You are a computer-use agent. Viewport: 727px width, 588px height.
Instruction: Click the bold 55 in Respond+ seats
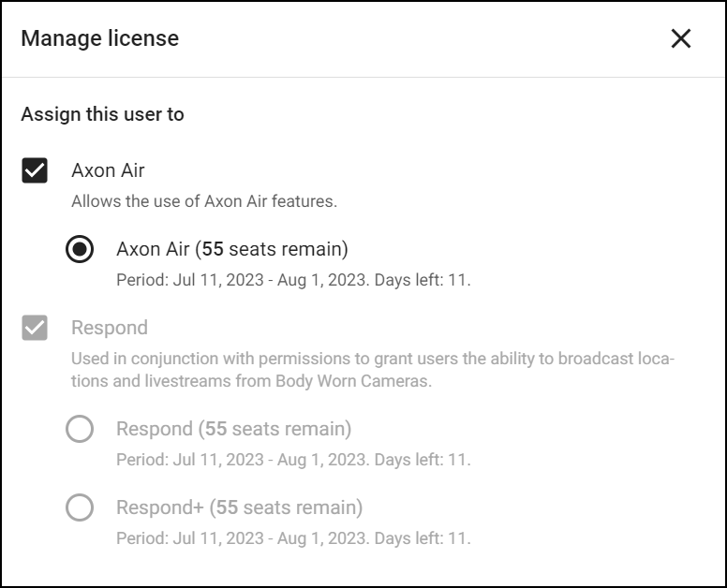coord(227,507)
